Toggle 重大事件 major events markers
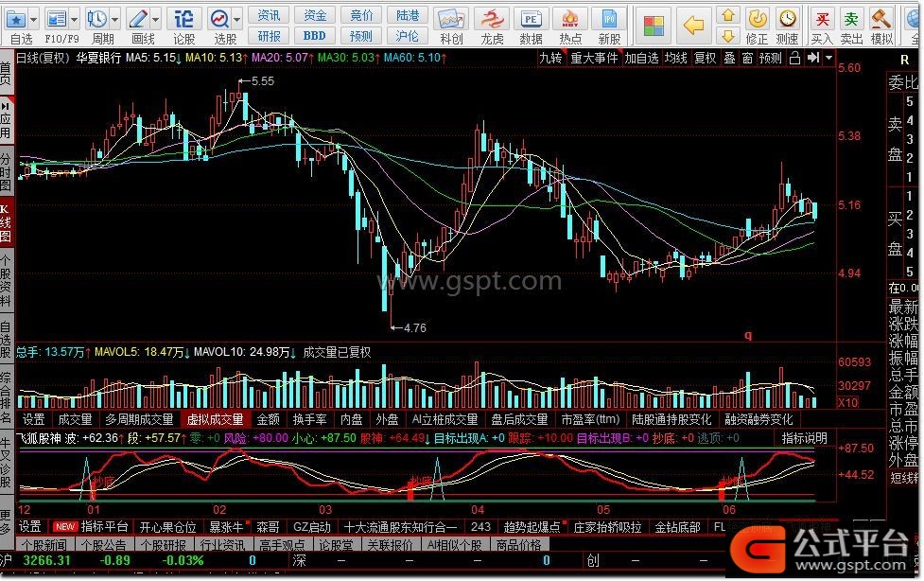This screenshot has width=924, height=581. click(x=594, y=58)
